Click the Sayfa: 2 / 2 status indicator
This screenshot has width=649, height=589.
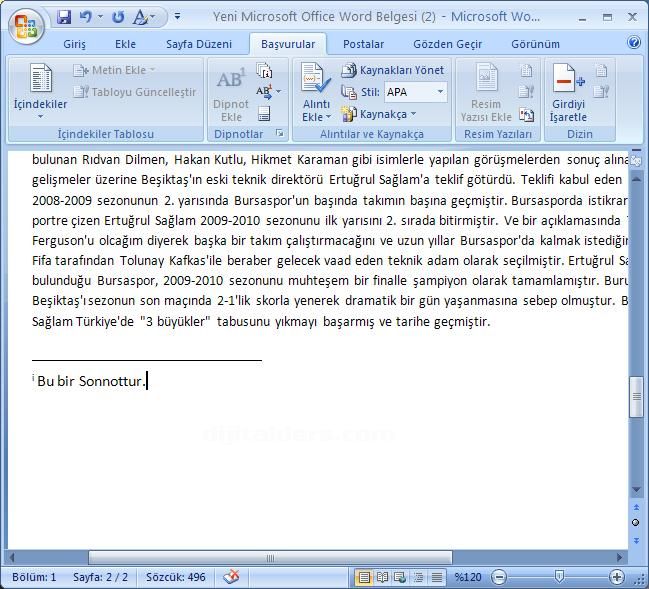(100, 577)
